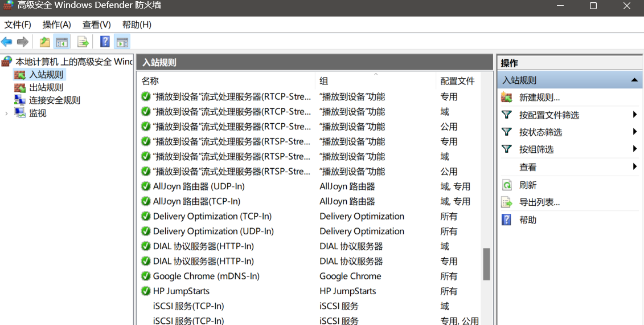Image resolution: width=644 pixels, height=325 pixels.
Task: Click the Up one level folder icon
Action: 44,42
